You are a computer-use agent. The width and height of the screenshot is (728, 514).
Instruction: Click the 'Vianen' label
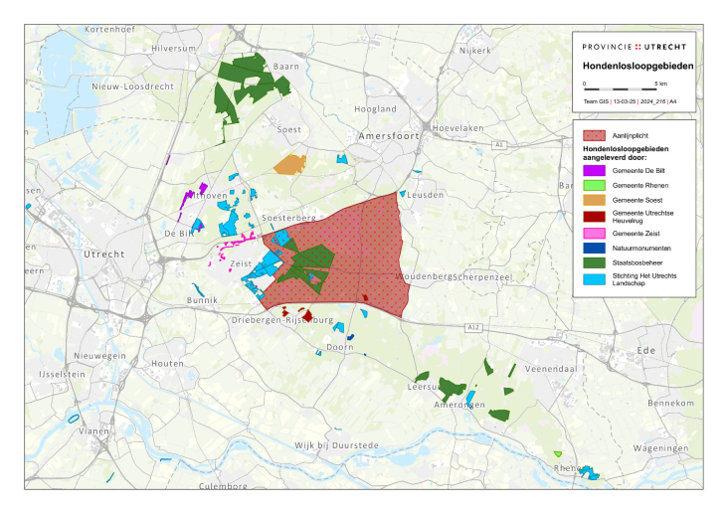(94, 431)
